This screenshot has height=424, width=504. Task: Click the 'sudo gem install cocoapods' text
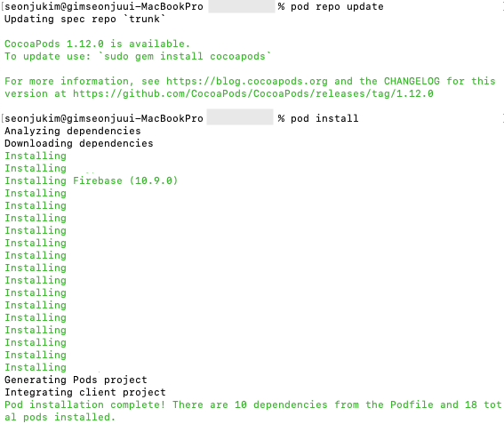coord(185,57)
